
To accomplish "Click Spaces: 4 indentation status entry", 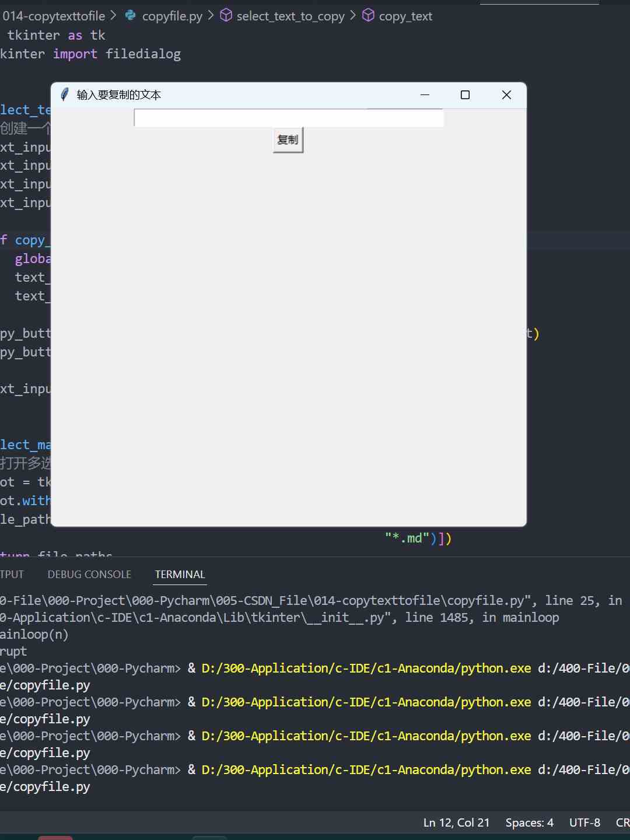I will pos(529,822).
